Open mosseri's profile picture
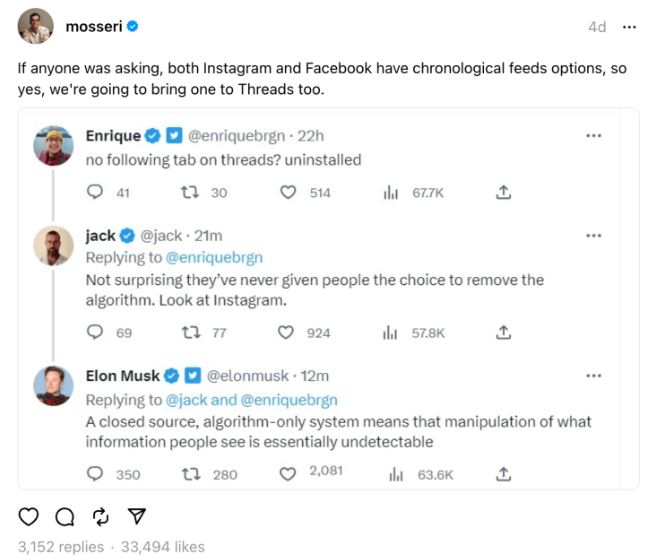 tap(35, 27)
